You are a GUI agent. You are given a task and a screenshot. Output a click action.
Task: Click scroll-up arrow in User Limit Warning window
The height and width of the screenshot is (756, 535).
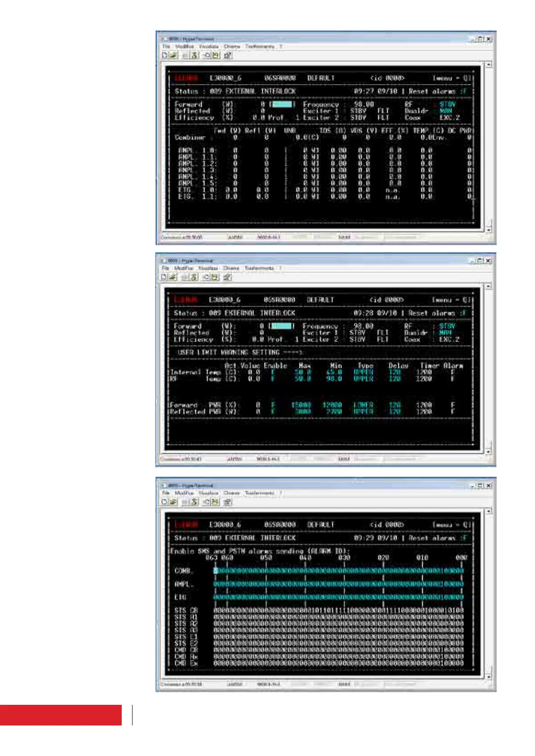tap(489, 286)
